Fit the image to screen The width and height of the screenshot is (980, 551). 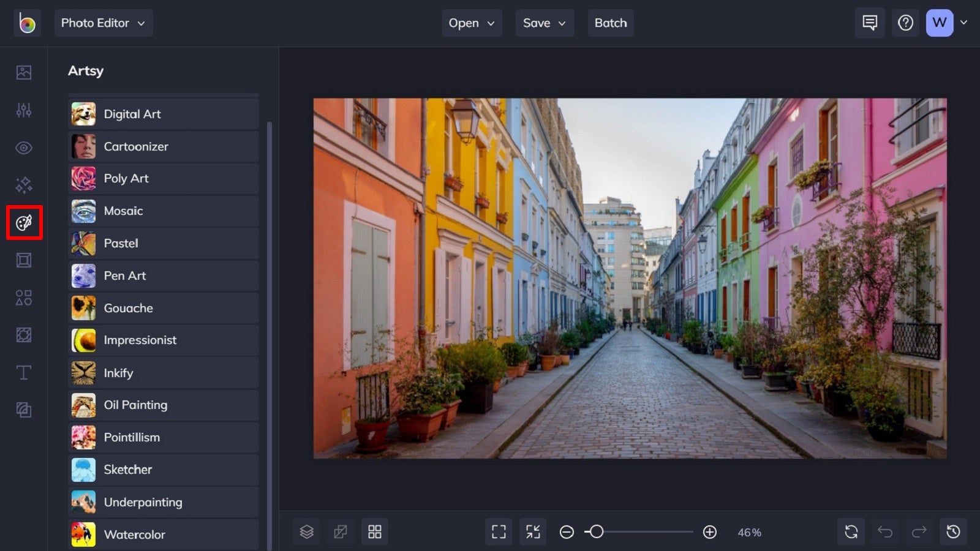[x=532, y=531]
